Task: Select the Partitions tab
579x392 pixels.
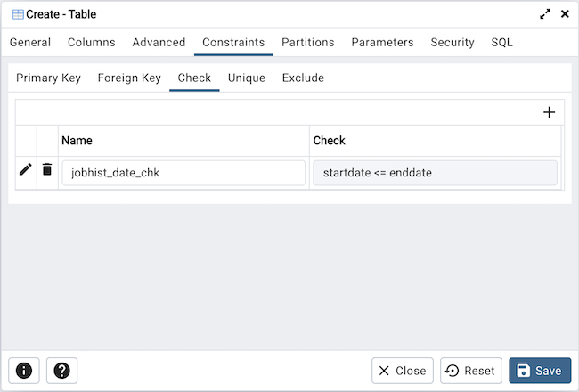Action: pos(307,42)
